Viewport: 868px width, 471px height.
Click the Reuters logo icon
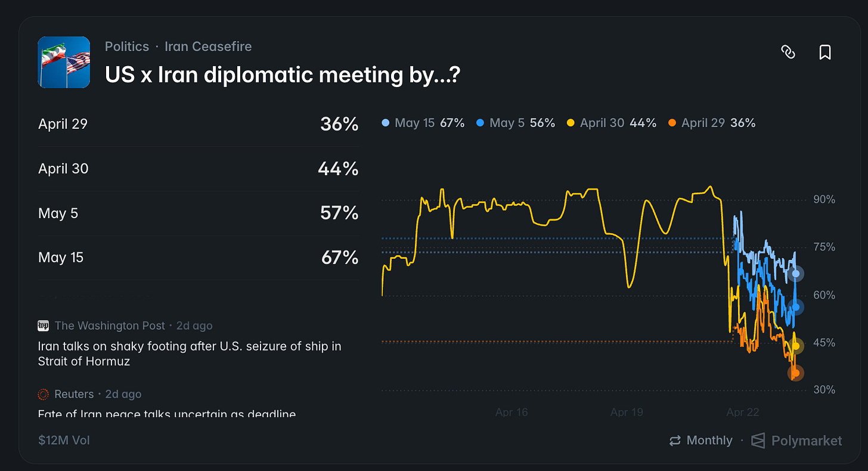43,394
